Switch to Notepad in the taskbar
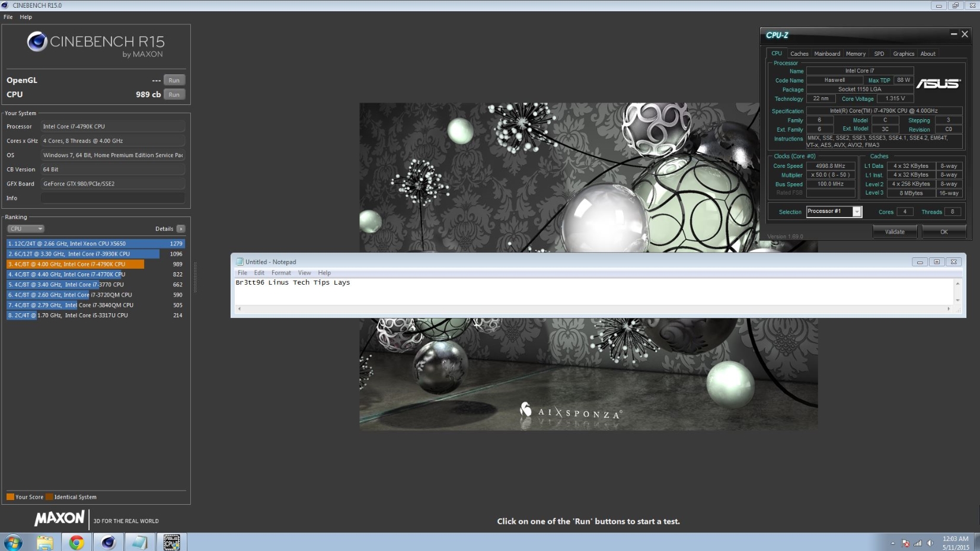This screenshot has width=980, height=551. click(x=140, y=542)
